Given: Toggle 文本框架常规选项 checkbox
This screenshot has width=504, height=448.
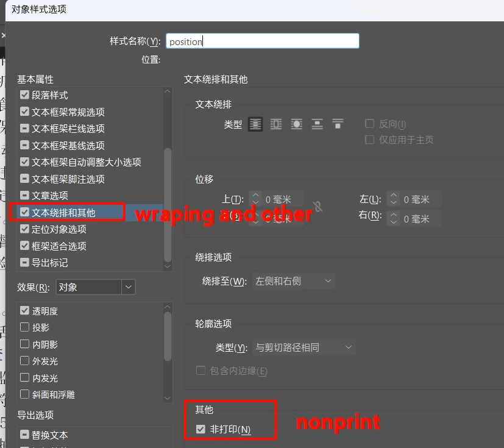Looking at the screenshot, I should 24,112.
